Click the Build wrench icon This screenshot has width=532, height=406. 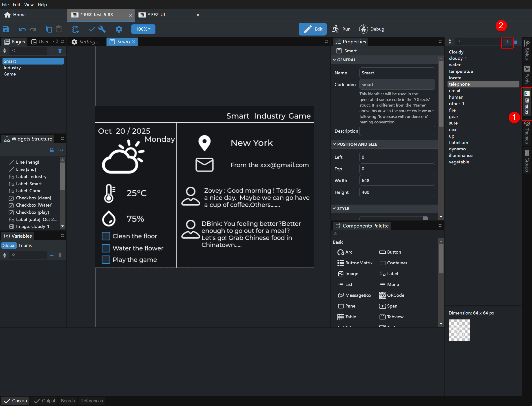[102, 29]
